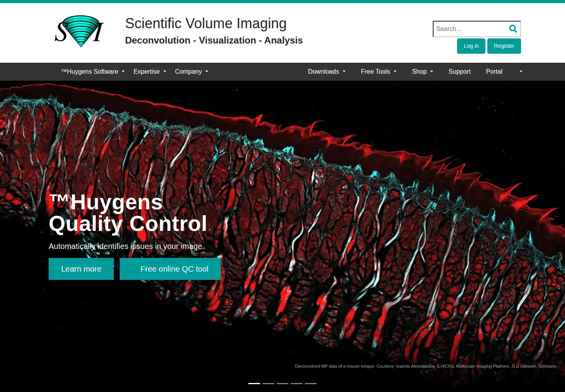Expand the Shop menu
The image size is (565, 392).
[x=423, y=71]
